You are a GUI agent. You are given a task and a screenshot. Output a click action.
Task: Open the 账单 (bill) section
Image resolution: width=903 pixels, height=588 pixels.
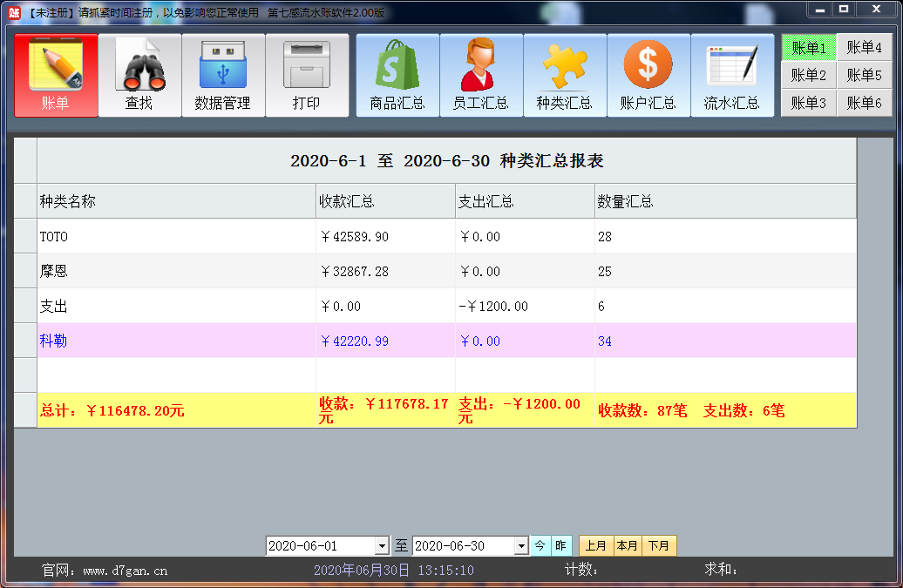55,76
